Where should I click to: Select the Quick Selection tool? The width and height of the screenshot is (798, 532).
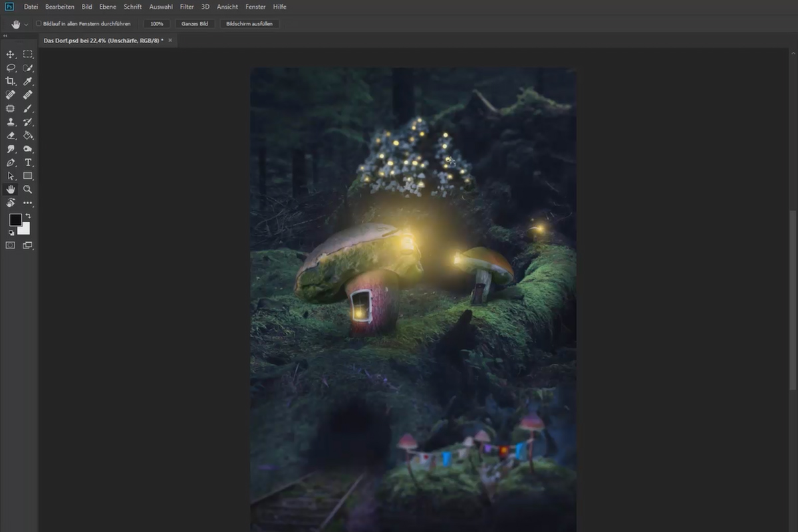click(x=28, y=68)
